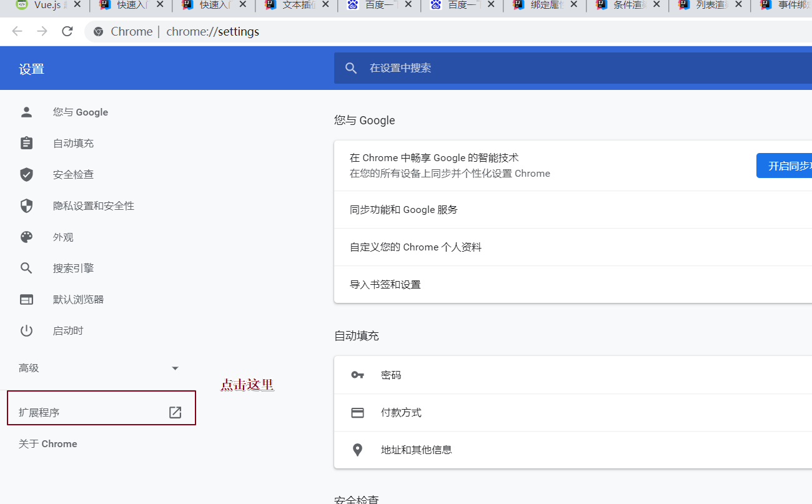Click the external link icon beside 扩展程序
This screenshot has width=812, height=504.
point(176,412)
